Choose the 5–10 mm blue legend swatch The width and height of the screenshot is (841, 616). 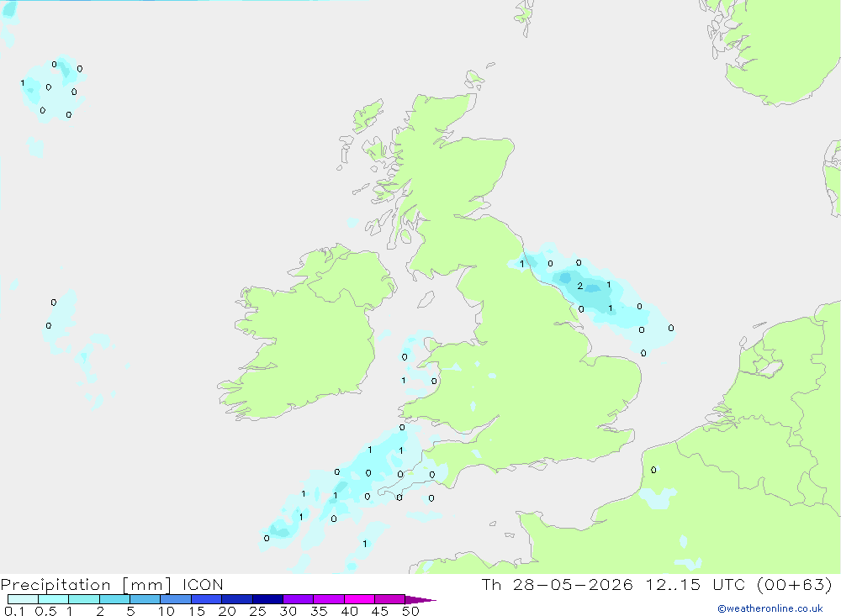point(145,599)
